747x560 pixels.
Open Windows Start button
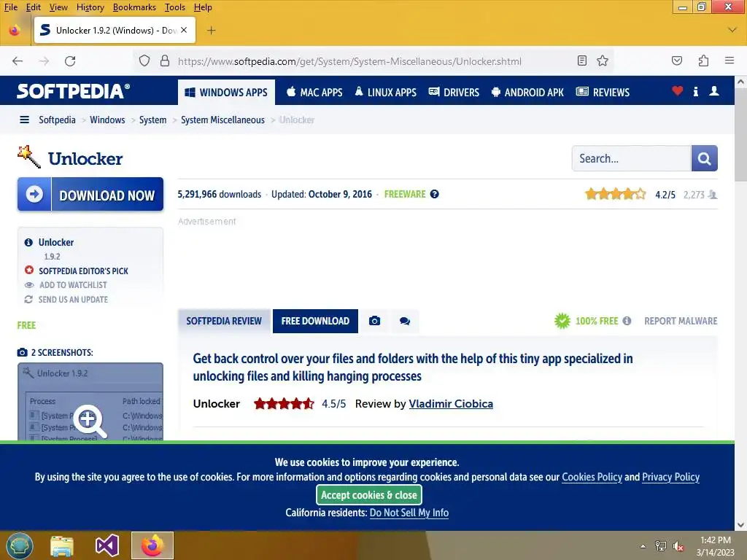pos(20,545)
